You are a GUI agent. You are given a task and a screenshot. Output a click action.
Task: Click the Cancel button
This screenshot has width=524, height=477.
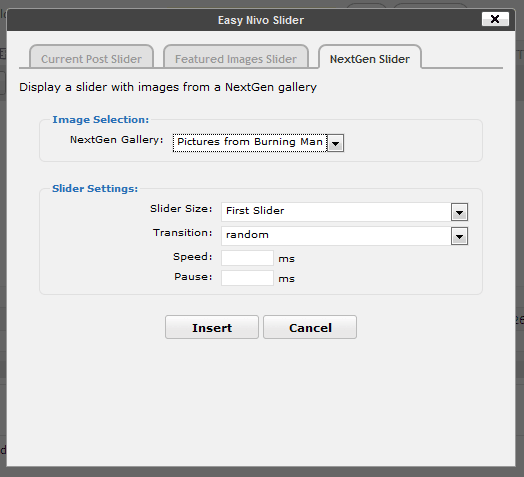click(x=310, y=327)
